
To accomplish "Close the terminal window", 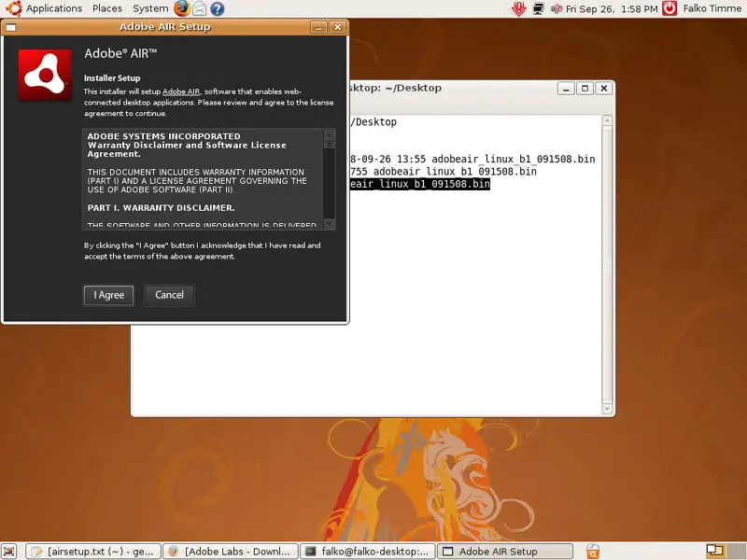I will coord(603,88).
